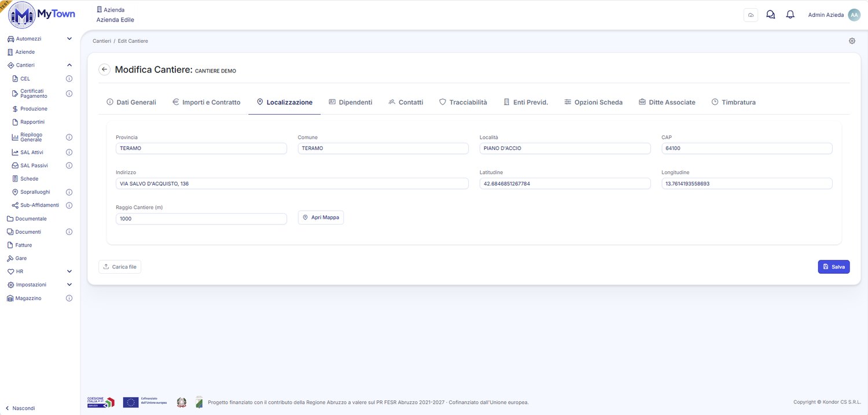Expand the Impostazioni menu chevron

click(x=69, y=285)
